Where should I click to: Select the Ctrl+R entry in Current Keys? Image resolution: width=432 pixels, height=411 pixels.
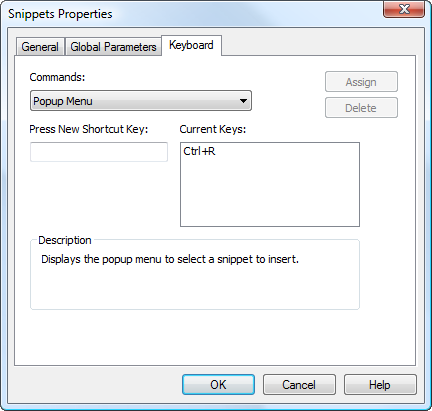[199, 151]
